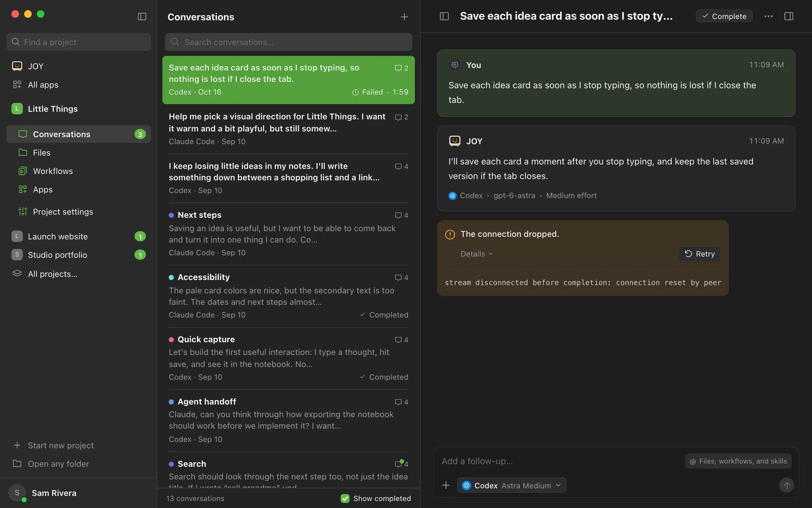Image resolution: width=812 pixels, height=508 pixels.
Task: Uncheck the Show completed checkbox
Action: (x=345, y=498)
